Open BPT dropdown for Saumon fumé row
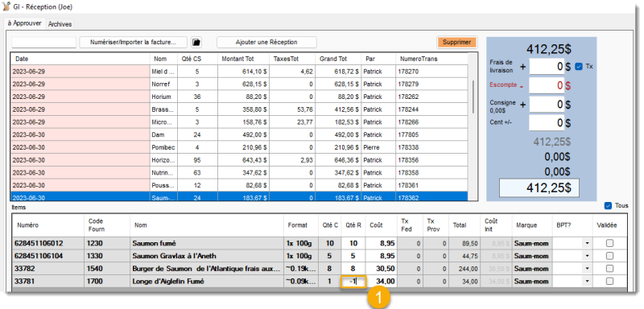The height and width of the screenshot is (309, 644). click(x=587, y=243)
